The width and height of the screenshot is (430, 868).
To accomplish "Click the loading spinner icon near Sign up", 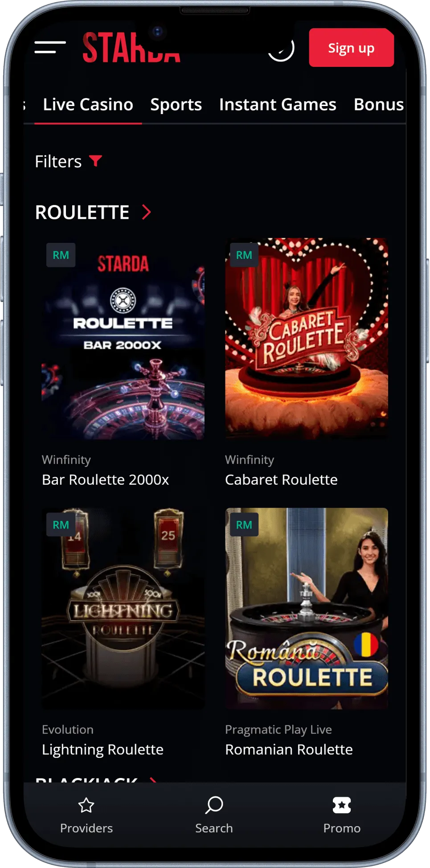I will pyautogui.click(x=281, y=49).
